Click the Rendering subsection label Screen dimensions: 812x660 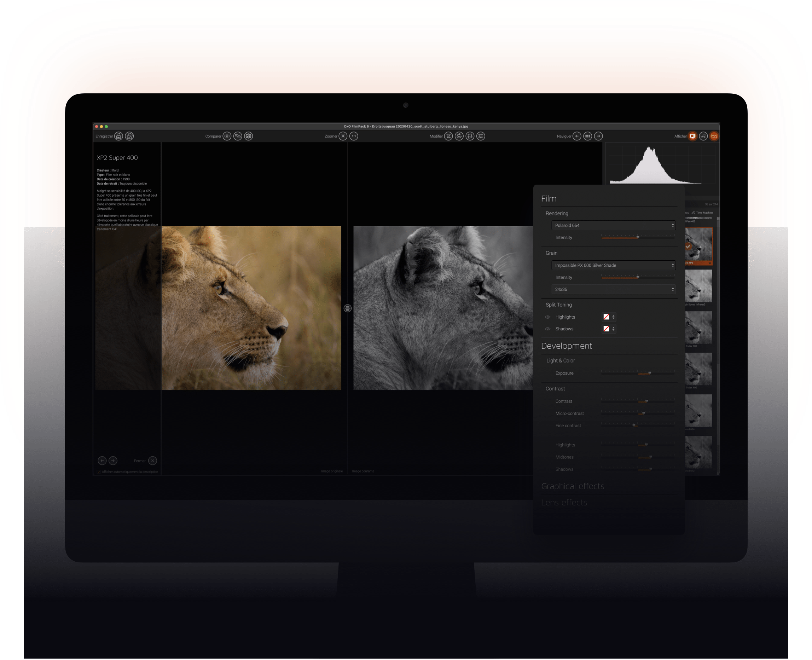(x=557, y=213)
